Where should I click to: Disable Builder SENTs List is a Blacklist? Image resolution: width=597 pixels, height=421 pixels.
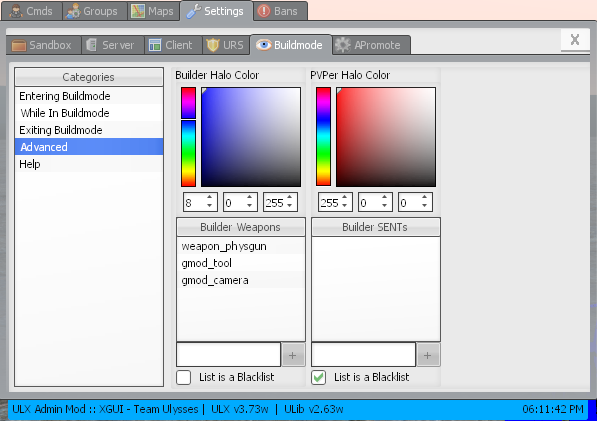point(319,377)
